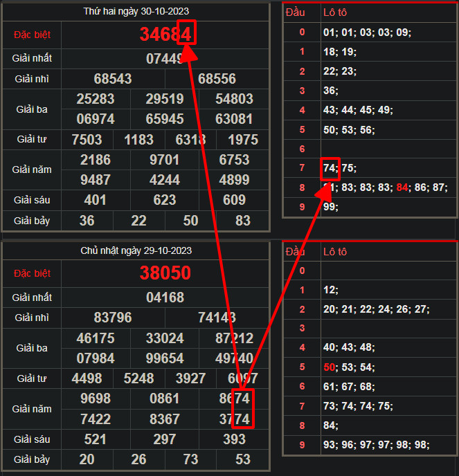Select special prize number 38050
Viewport: 459px width, 476px height.
pos(165,273)
